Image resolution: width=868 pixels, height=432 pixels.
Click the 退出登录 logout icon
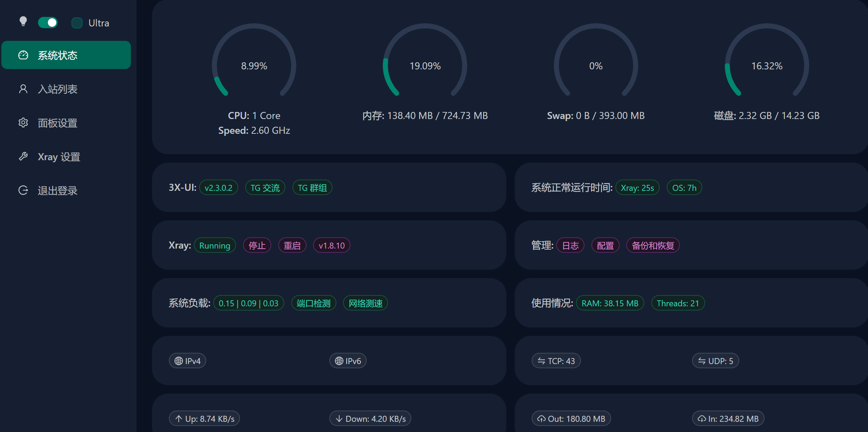pyautogui.click(x=23, y=190)
